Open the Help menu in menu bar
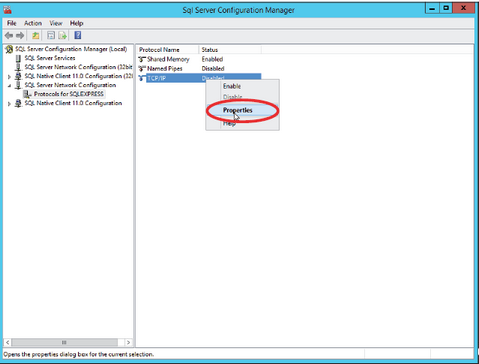 click(76, 23)
